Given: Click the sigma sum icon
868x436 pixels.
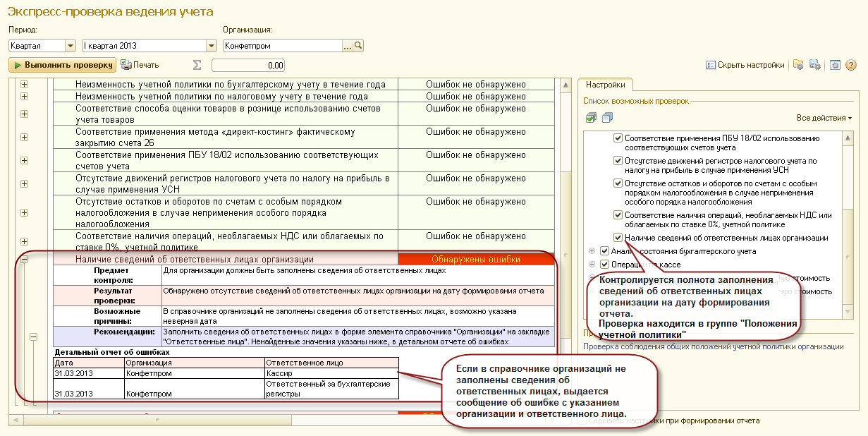Looking at the screenshot, I should click(197, 65).
